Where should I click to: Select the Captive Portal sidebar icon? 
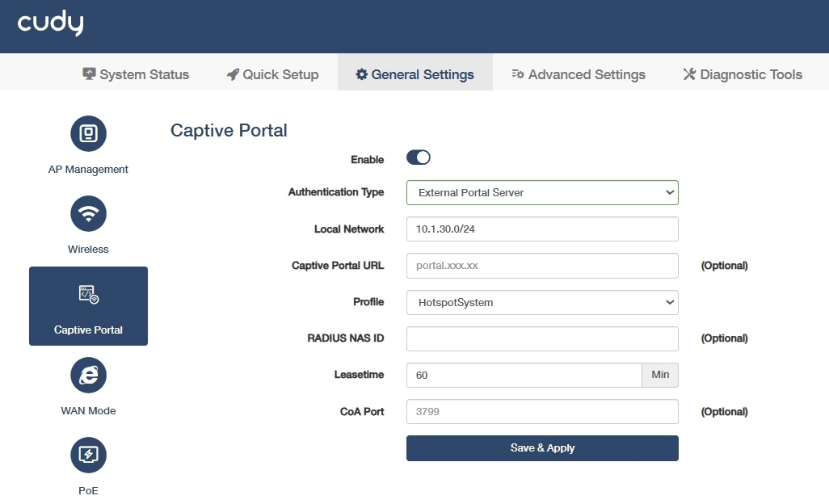click(x=88, y=295)
